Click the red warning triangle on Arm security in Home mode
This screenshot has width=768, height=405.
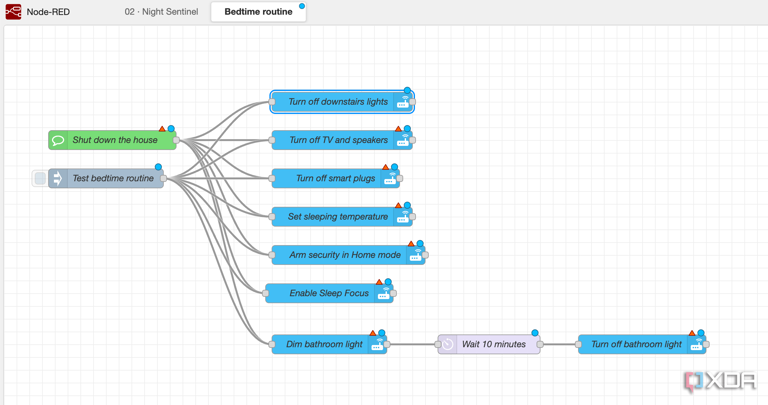tap(411, 243)
